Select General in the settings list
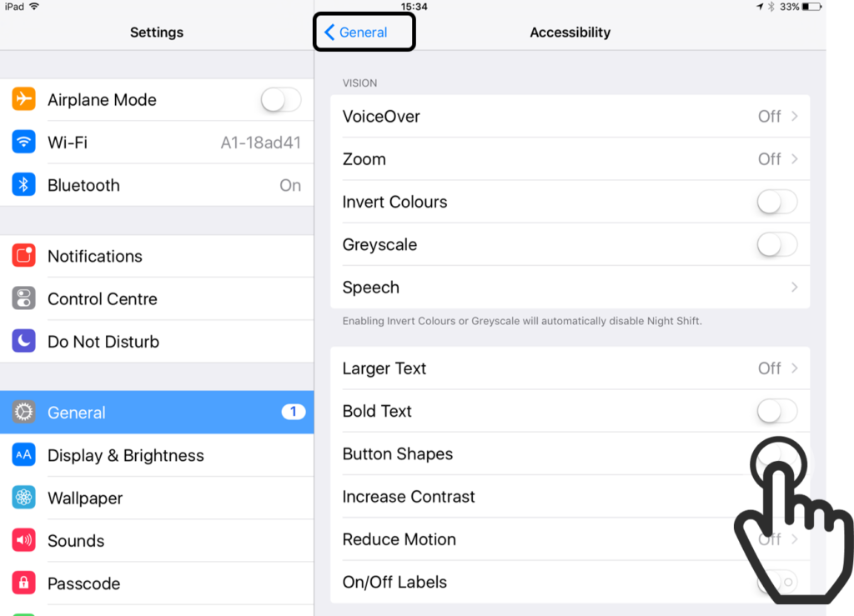This screenshot has height=616, width=854. pos(157,412)
